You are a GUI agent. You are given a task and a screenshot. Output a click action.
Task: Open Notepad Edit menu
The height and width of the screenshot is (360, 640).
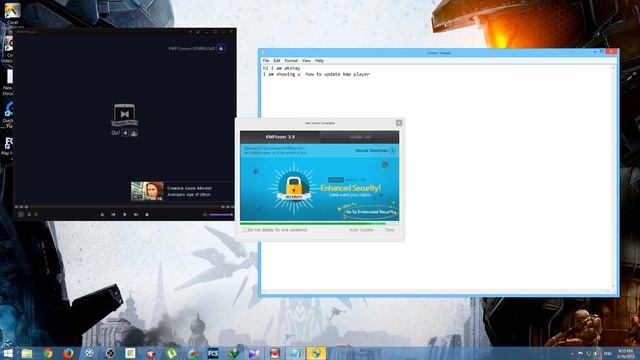277,60
